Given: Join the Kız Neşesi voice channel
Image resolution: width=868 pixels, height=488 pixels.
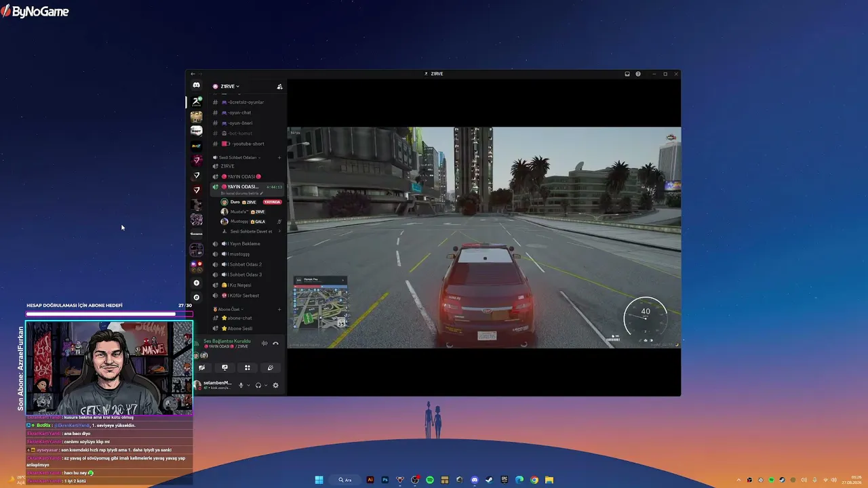Looking at the screenshot, I should (248, 285).
